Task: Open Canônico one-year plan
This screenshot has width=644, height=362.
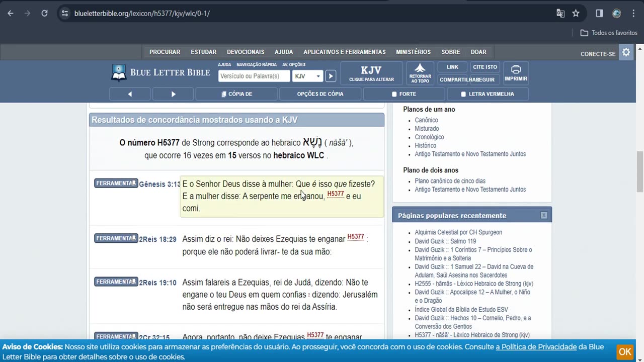Action: pyautogui.click(x=426, y=120)
